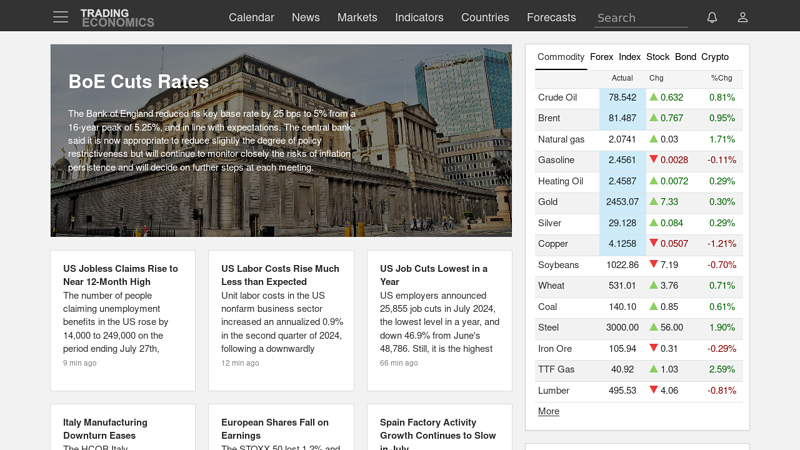Click the Gold price 2453.07
800x450 pixels.
point(622,202)
